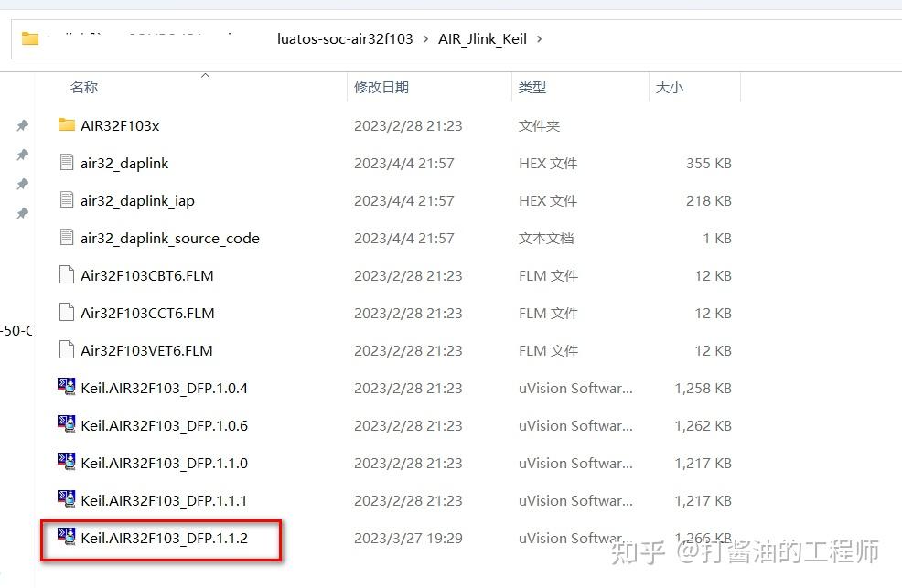Select file name Air32F103CCT6.FLM
This screenshot has width=902, height=588.
click(x=147, y=314)
